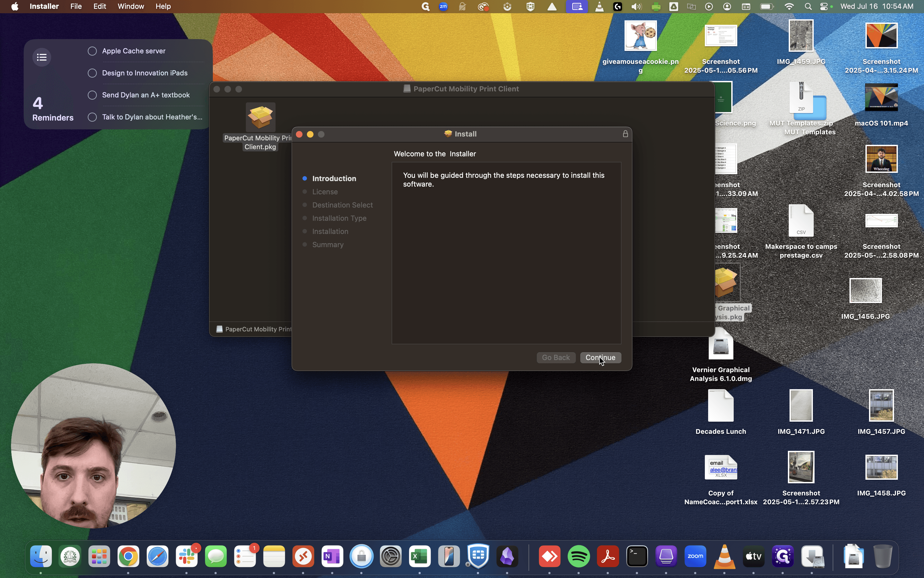The width and height of the screenshot is (924, 578).
Task: Open the Wi-Fi menu bar icon
Action: click(x=790, y=7)
